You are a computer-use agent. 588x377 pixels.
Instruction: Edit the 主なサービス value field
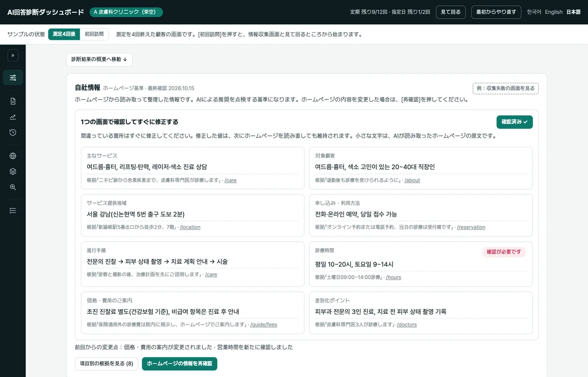coord(193,167)
